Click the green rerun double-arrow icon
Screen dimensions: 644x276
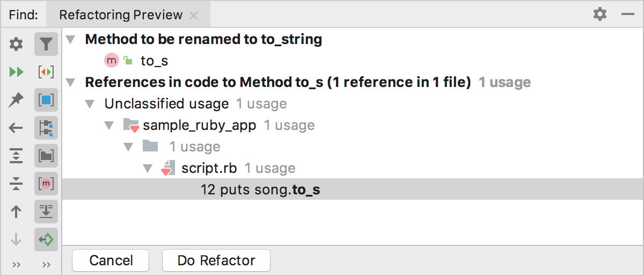coord(17,72)
